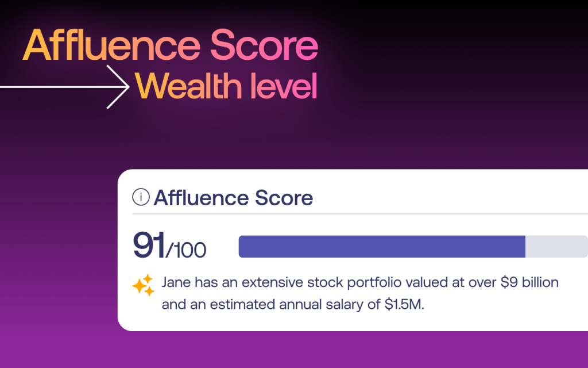Click the info icon beside Affluence Score
Viewport: 588px width, 368px height.
click(x=141, y=197)
